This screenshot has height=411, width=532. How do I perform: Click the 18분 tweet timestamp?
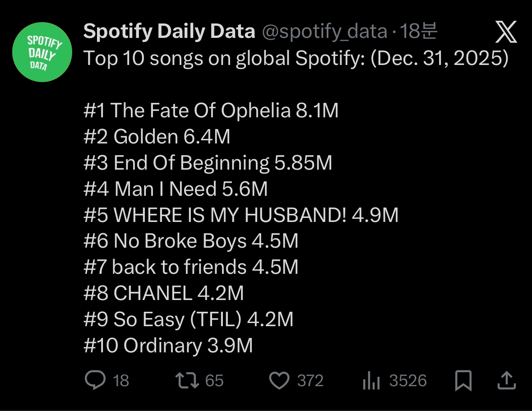418,32
